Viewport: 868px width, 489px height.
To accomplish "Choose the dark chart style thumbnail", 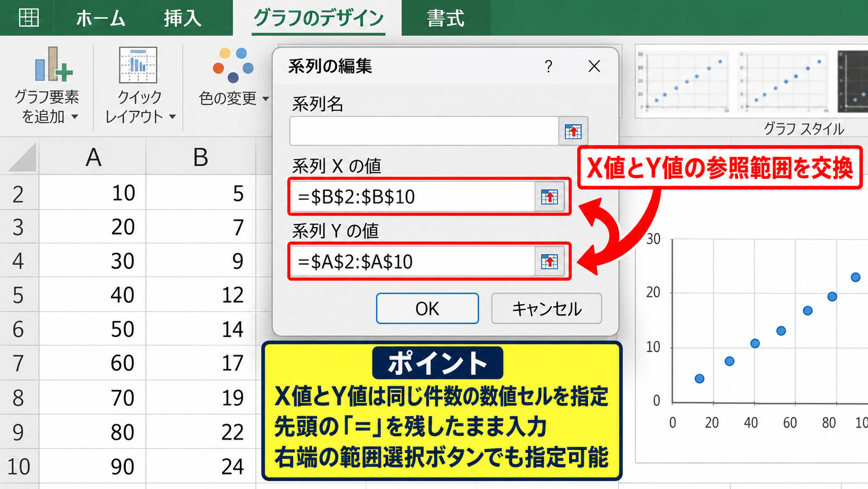I will (x=852, y=82).
